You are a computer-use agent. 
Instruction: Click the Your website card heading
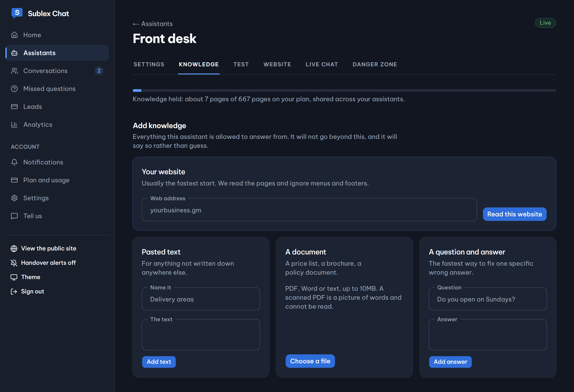click(163, 172)
